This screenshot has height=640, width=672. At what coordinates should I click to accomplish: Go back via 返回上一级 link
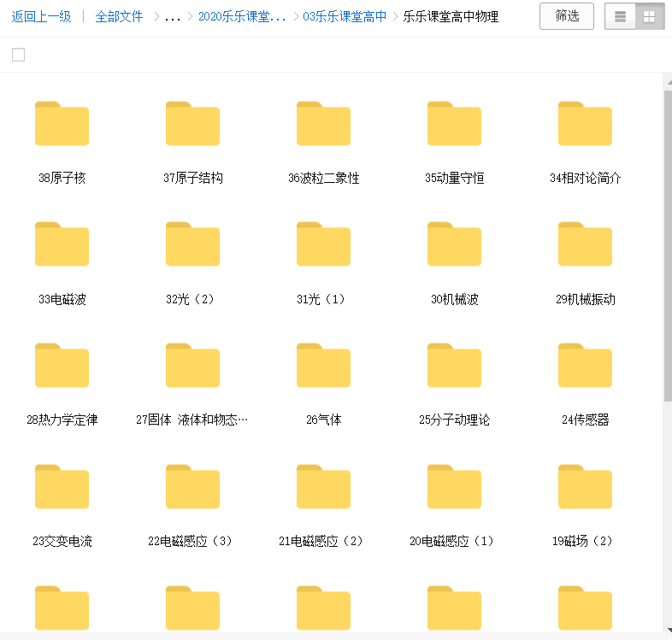[x=41, y=17]
